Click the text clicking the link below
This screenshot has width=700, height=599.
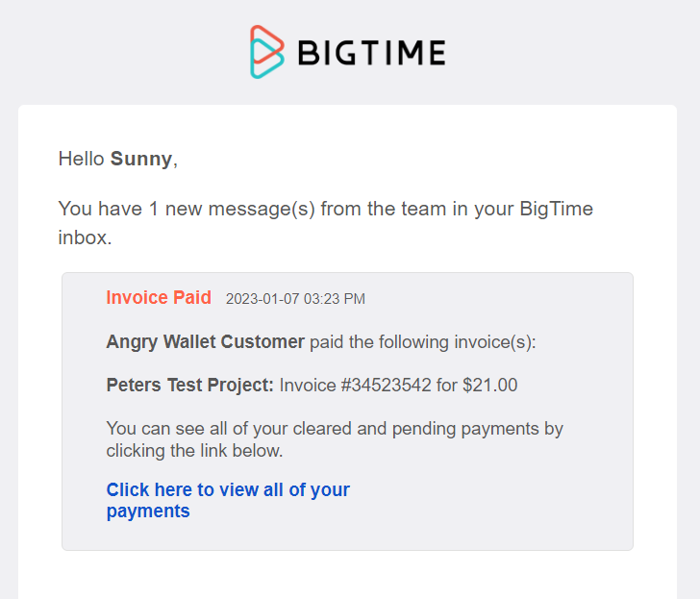tap(194, 451)
